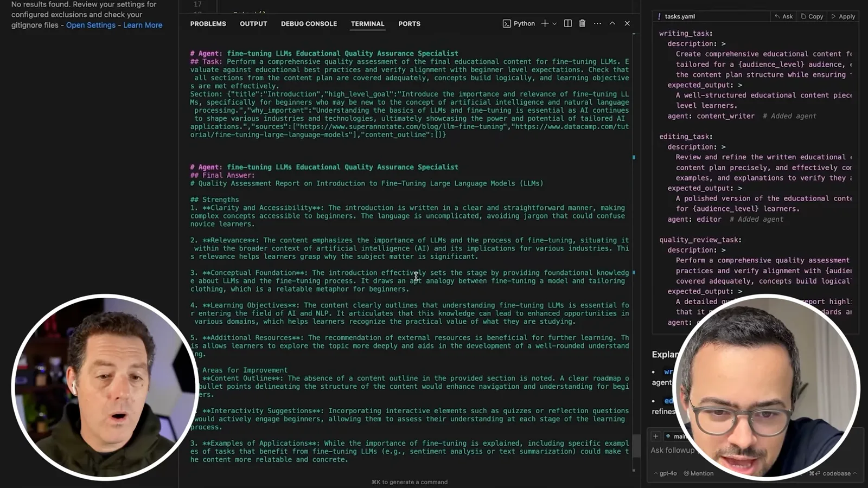Click the Open Settings link
Image resolution: width=868 pixels, height=488 pixels.
91,25
